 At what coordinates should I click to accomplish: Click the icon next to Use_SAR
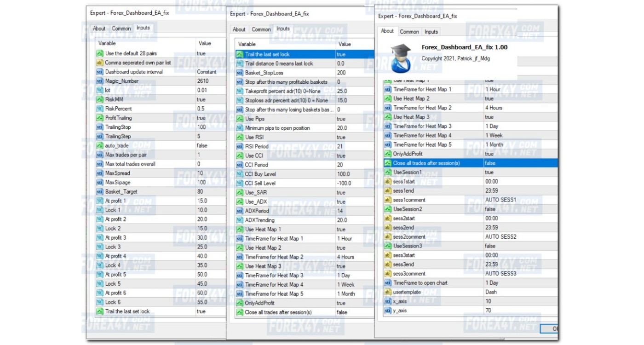tap(239, 192)
